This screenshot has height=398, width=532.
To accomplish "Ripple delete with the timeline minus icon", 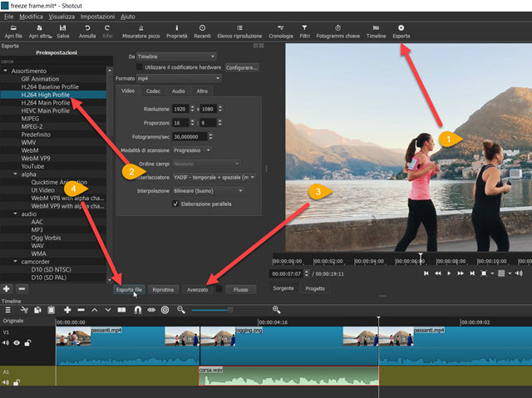I will pyautogui.click(x=81, y=310).
